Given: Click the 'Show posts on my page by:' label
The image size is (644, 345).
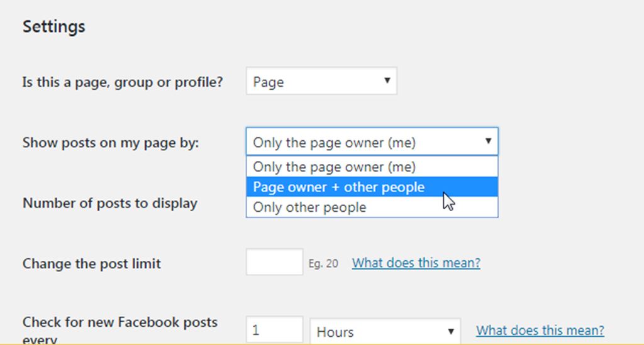Looking at the screenshot, I should point(111,143).
